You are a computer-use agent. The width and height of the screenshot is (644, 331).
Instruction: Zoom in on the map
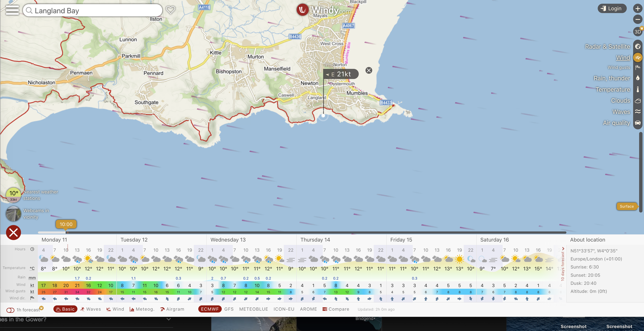click(x=638, y=8)
